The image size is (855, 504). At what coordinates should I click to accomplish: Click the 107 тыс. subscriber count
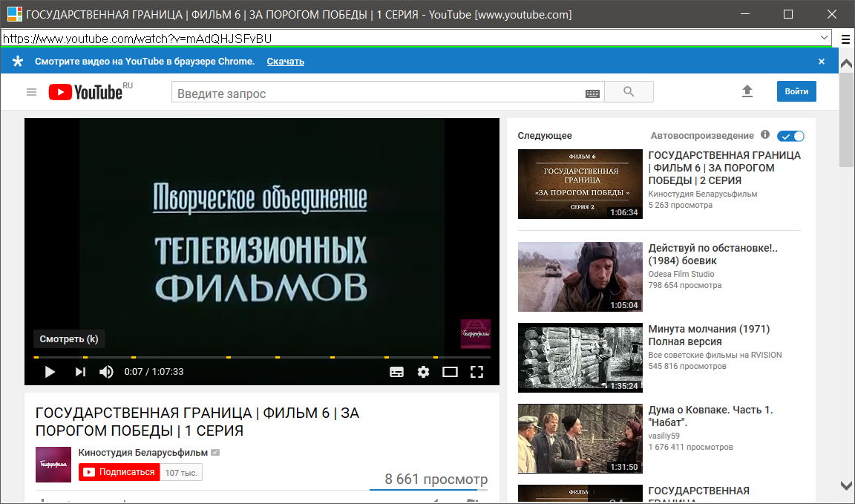[x=181, y=472]
